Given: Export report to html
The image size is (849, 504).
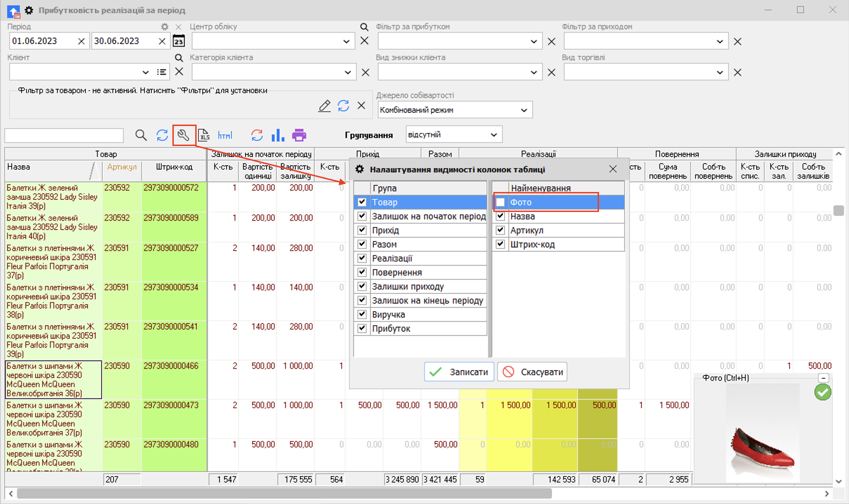Looking at the screenshot, I should [225, 135].
